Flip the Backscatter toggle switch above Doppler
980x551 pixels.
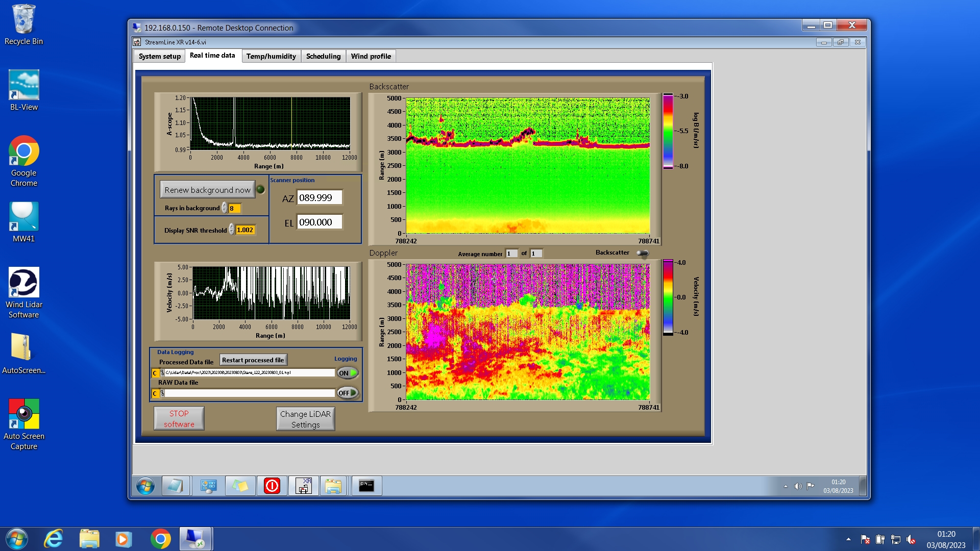point(643,253)
